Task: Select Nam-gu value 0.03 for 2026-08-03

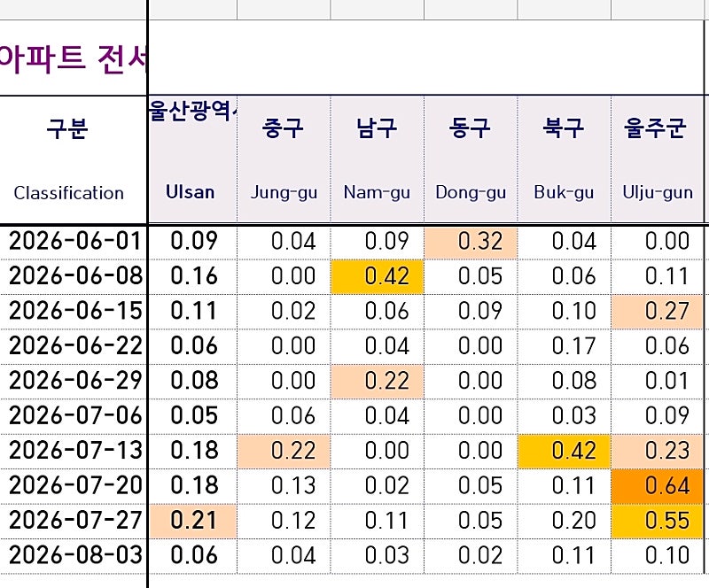Action: tap(378, 556)
